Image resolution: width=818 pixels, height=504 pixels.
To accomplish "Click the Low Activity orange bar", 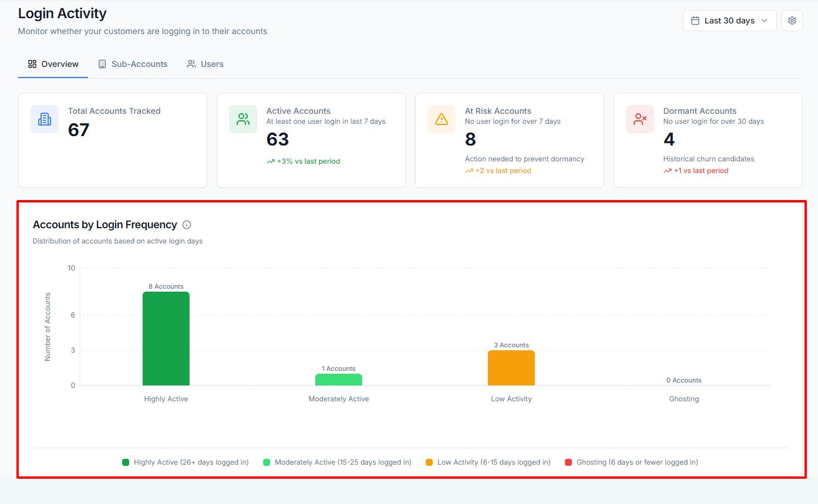I will 511,368.
